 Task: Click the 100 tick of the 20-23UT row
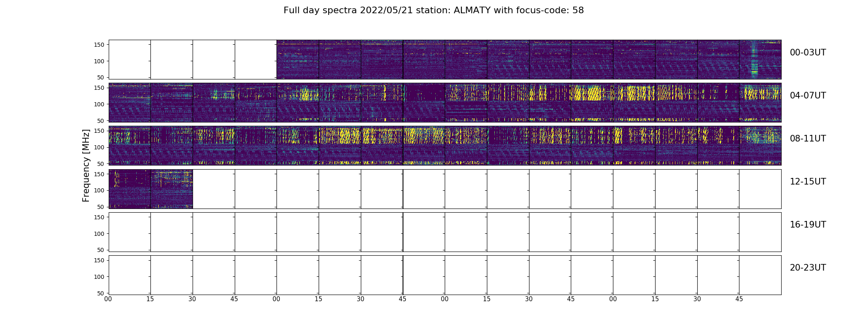(100, 277)
